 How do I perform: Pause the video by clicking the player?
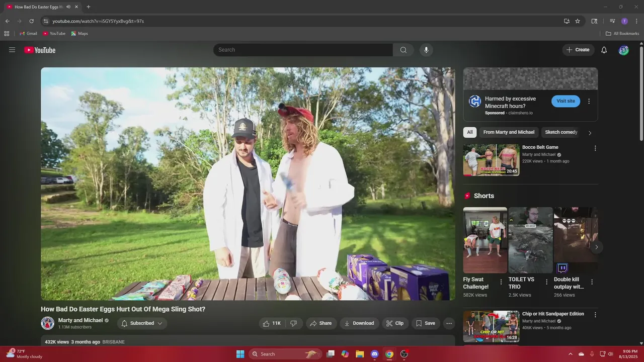pos(248,184)
